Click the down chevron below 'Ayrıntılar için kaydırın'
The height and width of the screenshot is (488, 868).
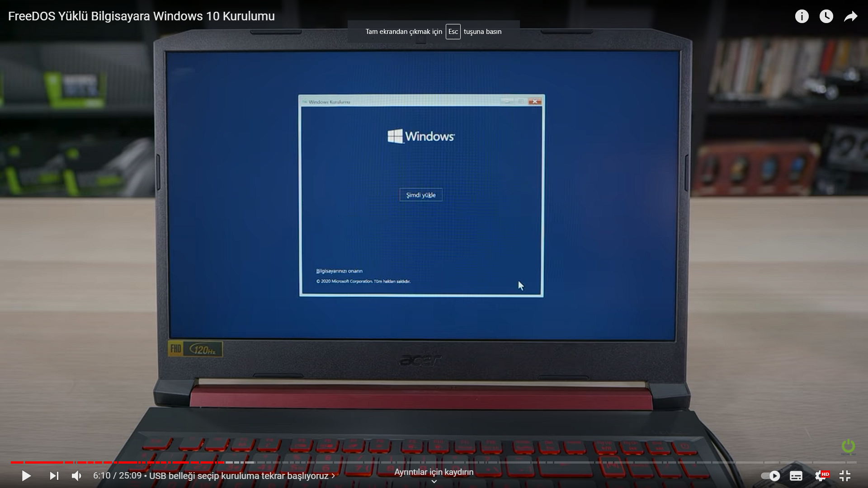pos(434,482)
